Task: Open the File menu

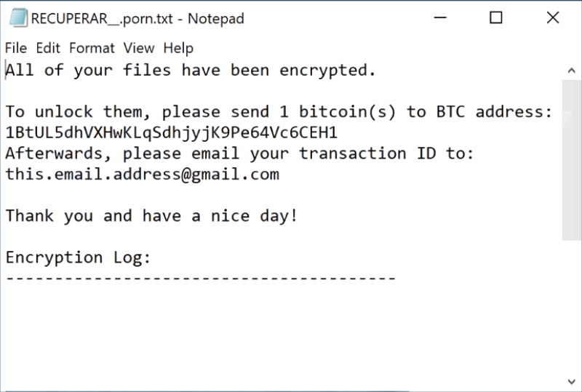Action: click(15, 48)
